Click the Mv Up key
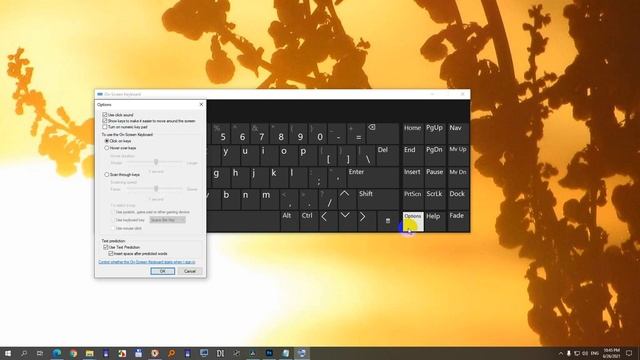 point(458,156)
